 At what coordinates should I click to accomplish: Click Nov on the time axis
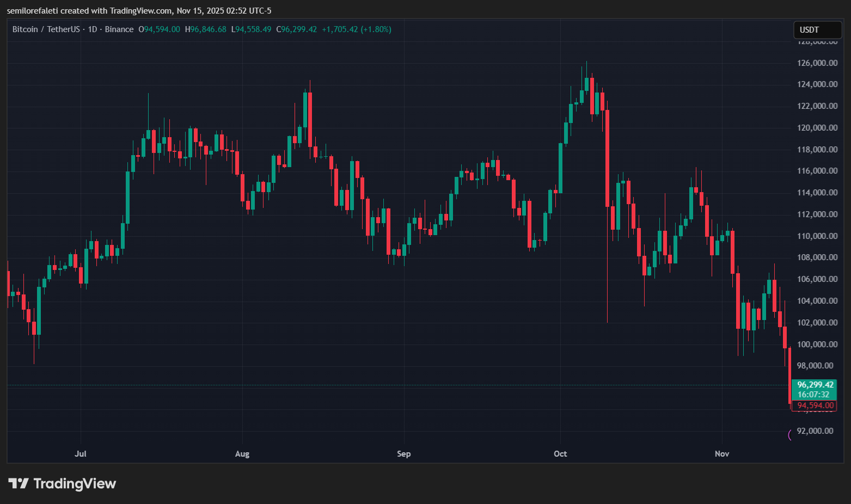pos(721,453)
